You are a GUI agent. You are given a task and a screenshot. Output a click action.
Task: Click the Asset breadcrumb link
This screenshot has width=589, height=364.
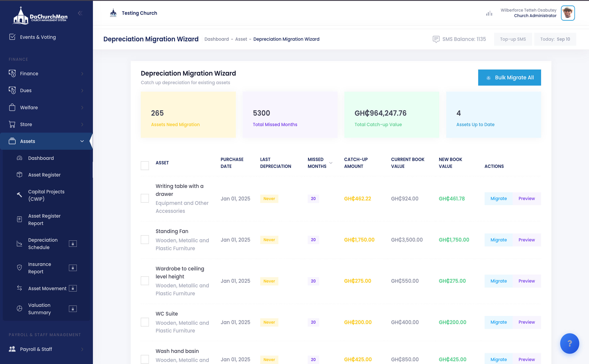coord(241,39)
